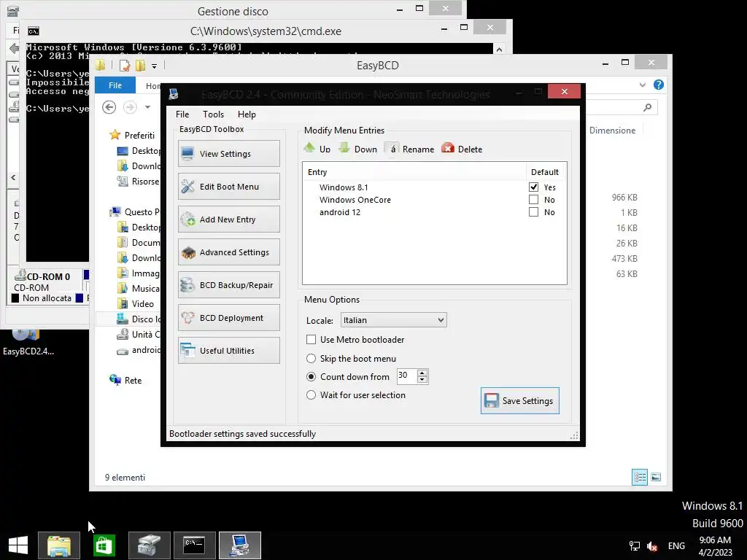Open the Explorer File ribbon tab
Image resolution: width=747 pixels, height=560 pixels.
tap(115, 85)
